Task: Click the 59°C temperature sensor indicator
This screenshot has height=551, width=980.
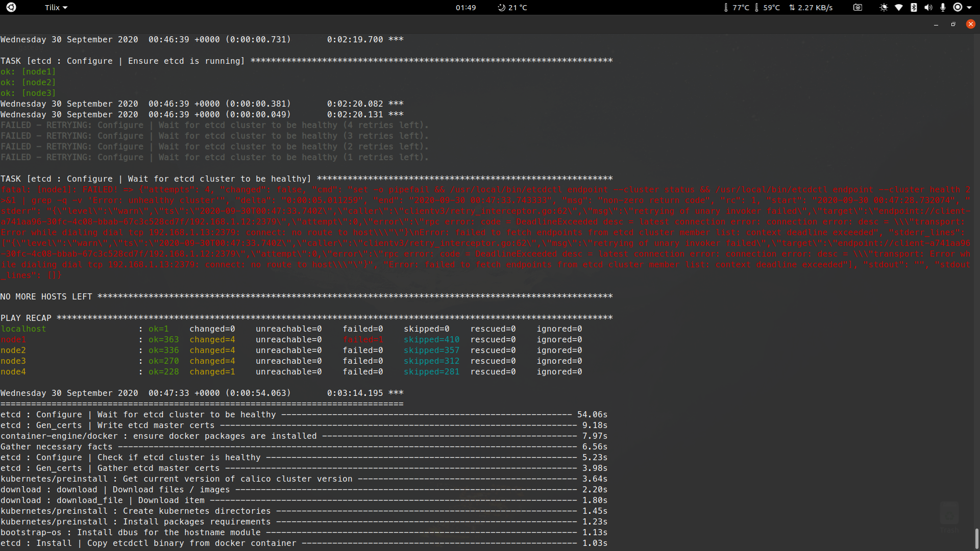Action: click(x=767, y=7)
